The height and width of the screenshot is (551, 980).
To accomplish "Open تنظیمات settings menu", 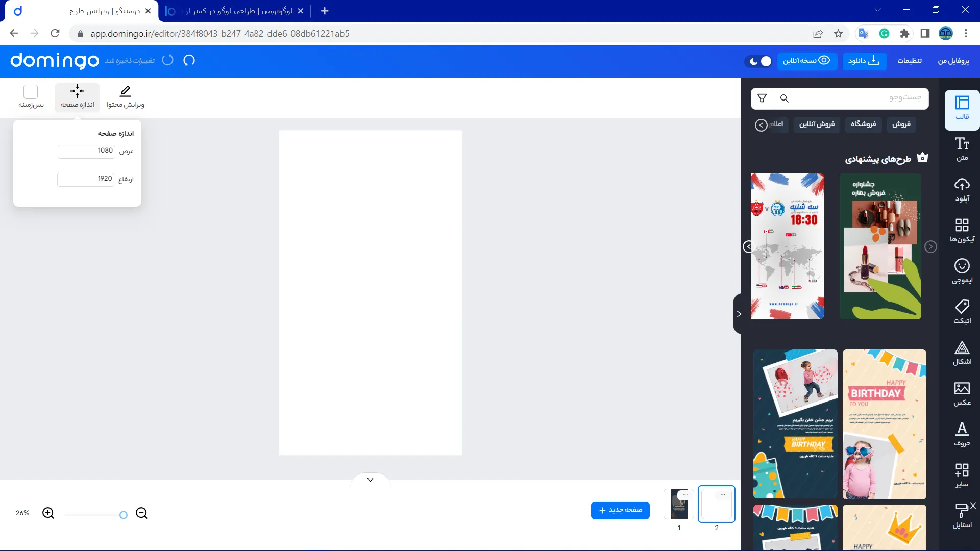I will coord(910,61).
